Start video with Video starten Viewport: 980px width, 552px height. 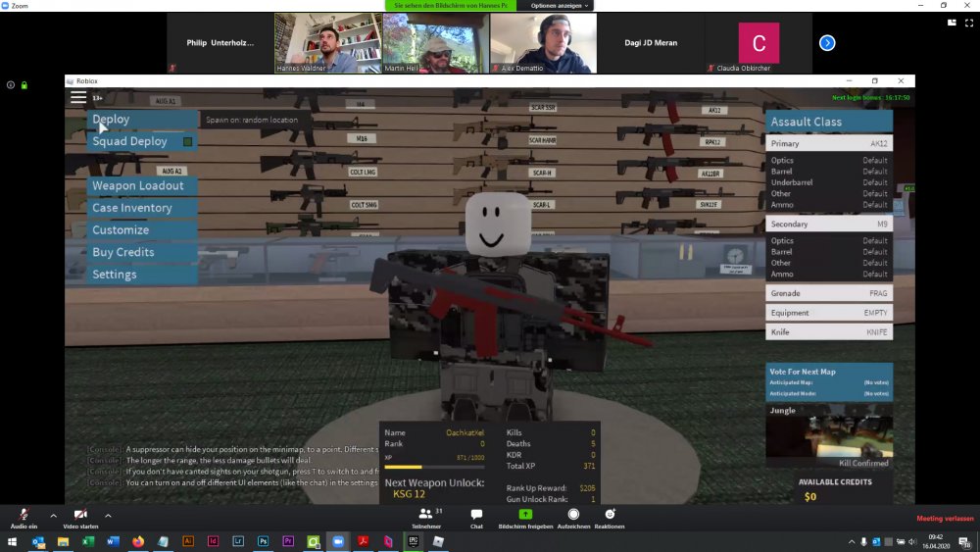coord(80,519)
